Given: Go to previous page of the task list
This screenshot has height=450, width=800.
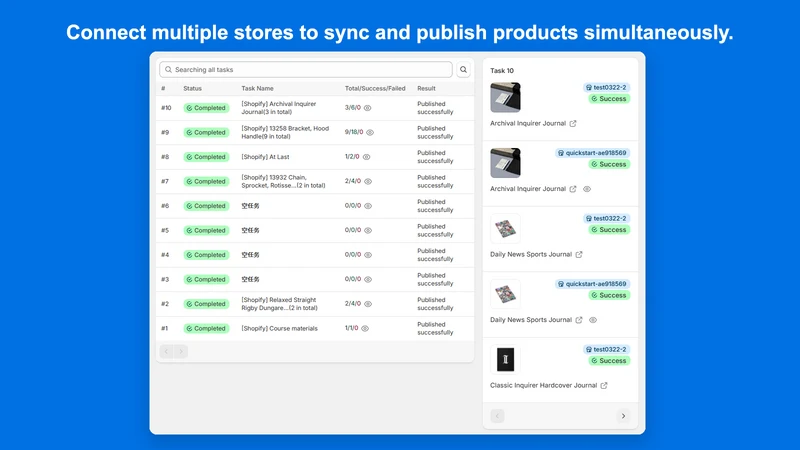Looking at the screenshot, I should [166, 352].
